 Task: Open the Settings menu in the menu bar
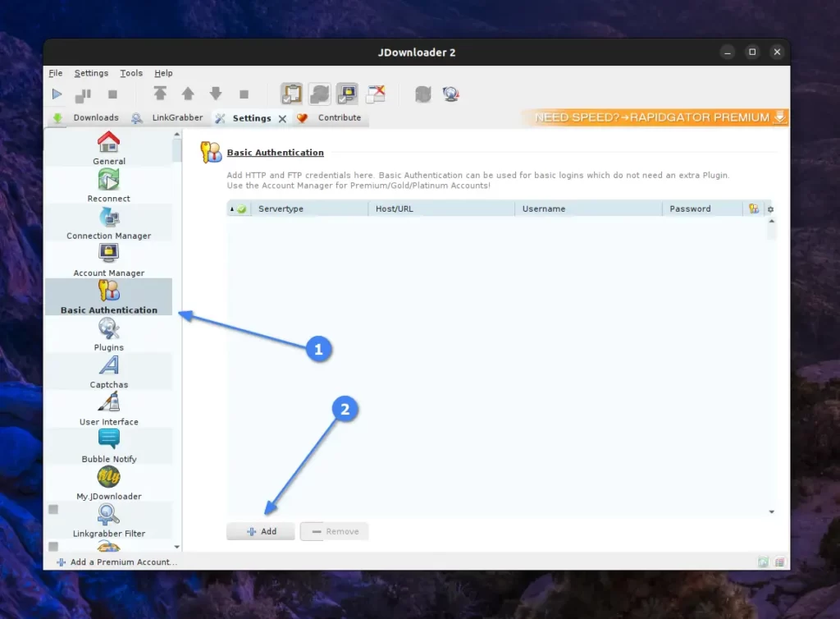91,73
